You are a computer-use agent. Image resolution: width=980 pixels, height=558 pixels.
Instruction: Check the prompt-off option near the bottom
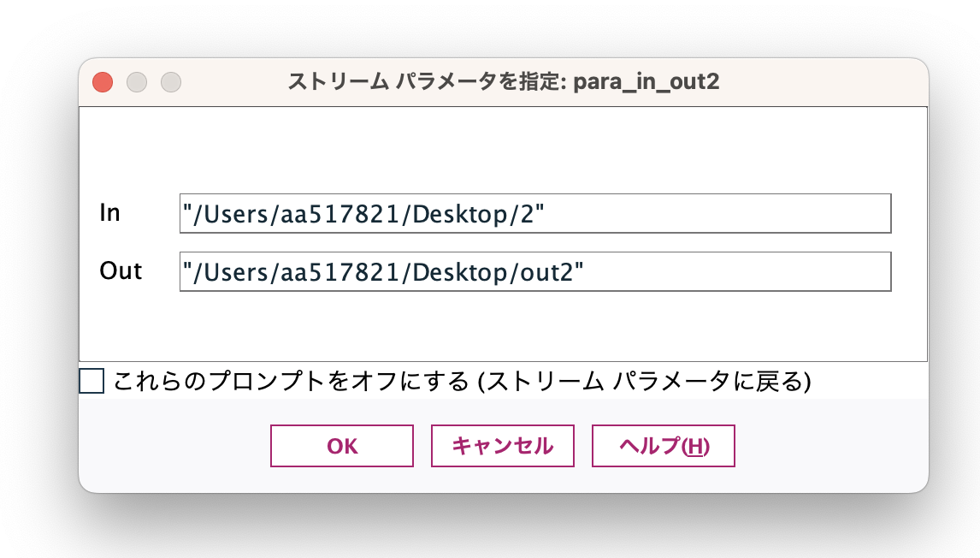92,382
